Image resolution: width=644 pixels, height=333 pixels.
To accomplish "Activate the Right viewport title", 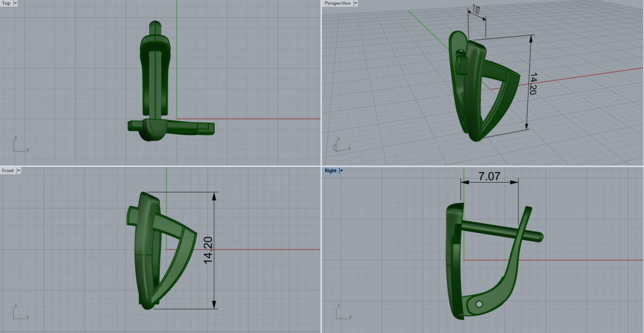I will click(331, 170).
